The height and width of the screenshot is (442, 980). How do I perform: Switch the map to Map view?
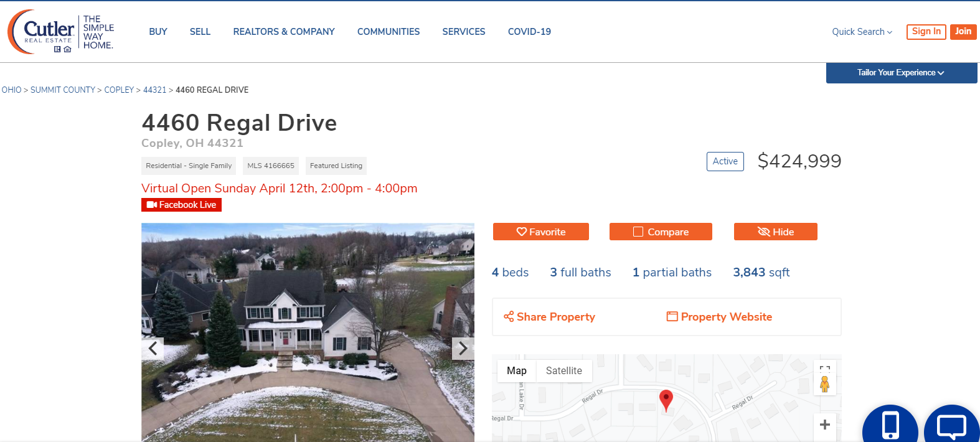pos(517,370)
